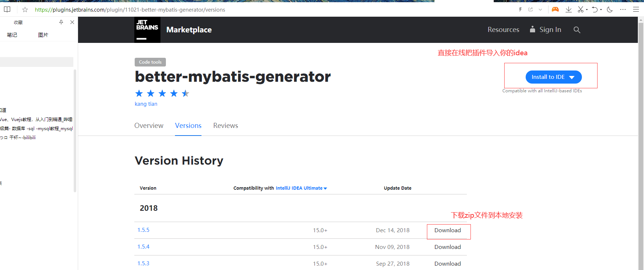Open version 1.5.4 link
This screenshot has height=270, width=644.
(x=143, y=247)
